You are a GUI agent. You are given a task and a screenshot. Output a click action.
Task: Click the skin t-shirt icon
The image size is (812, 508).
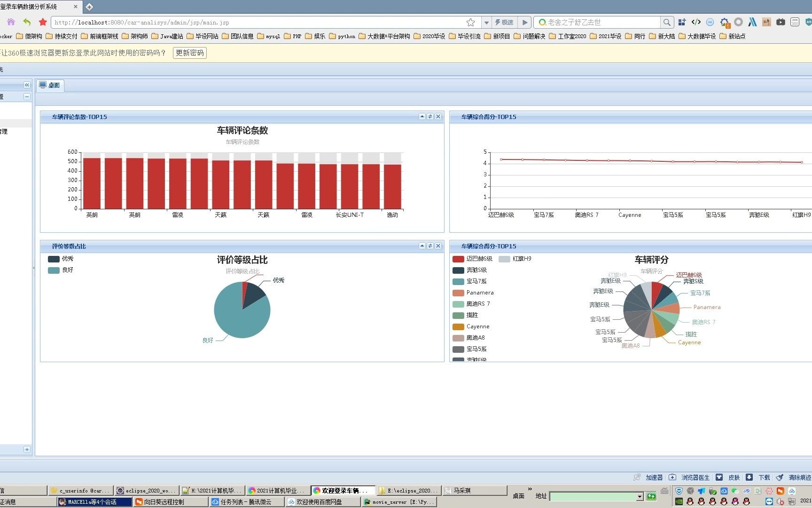pyautogui.click(x=719, y=477)
